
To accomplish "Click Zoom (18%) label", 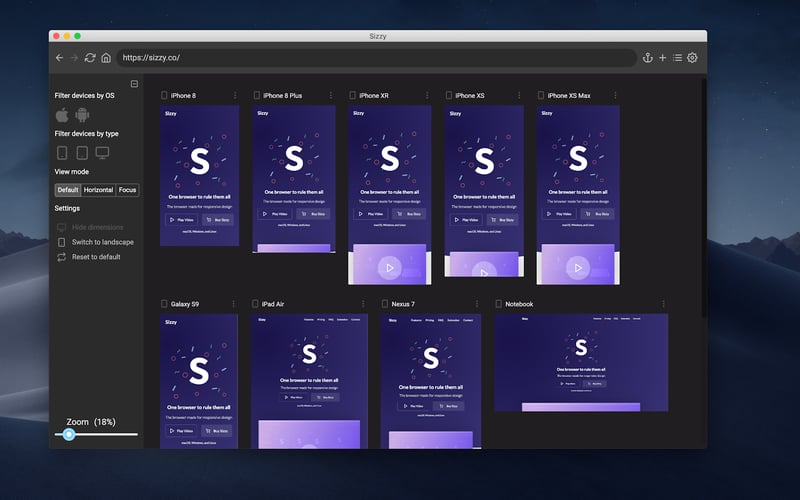I will coord(91,422).
